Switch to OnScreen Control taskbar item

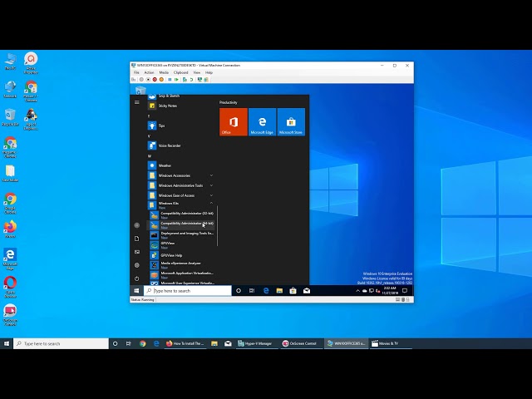click(x=301, y=343)
